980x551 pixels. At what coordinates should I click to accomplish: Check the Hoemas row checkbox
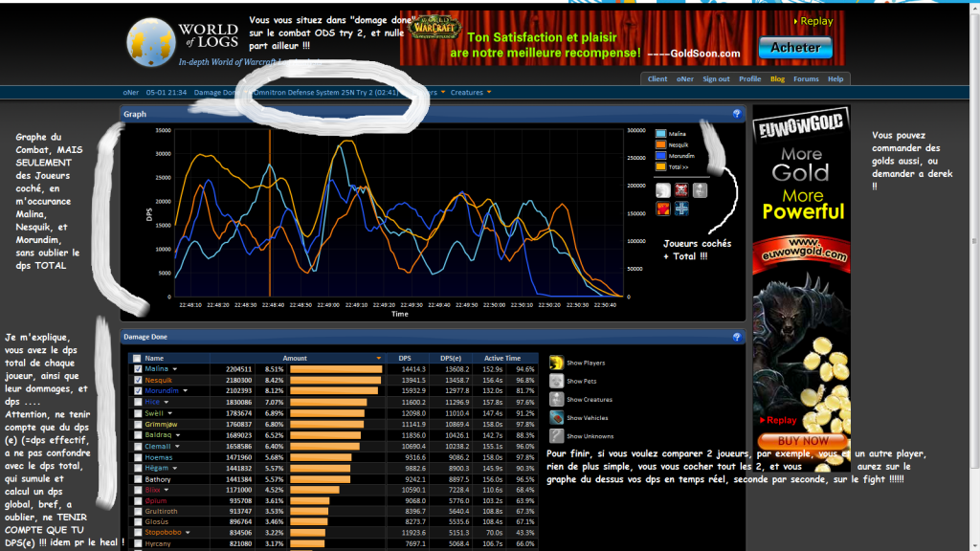pos(138,457)
